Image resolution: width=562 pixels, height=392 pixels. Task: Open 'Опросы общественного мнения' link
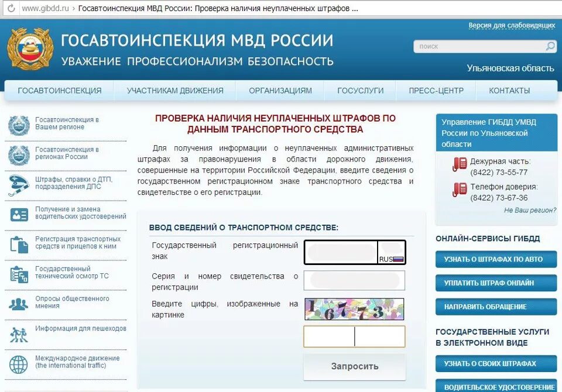[x=72, y=302]
